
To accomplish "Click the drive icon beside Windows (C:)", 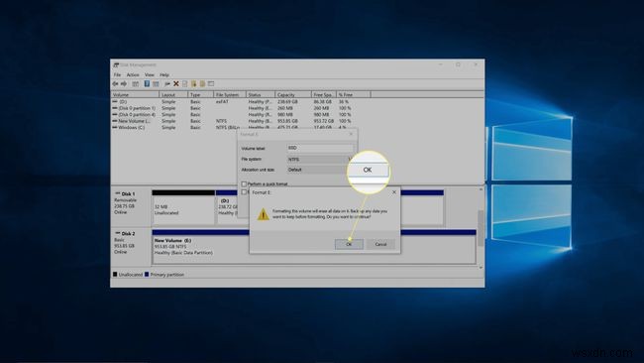I will pyautogui.click(x=115, y=127).
